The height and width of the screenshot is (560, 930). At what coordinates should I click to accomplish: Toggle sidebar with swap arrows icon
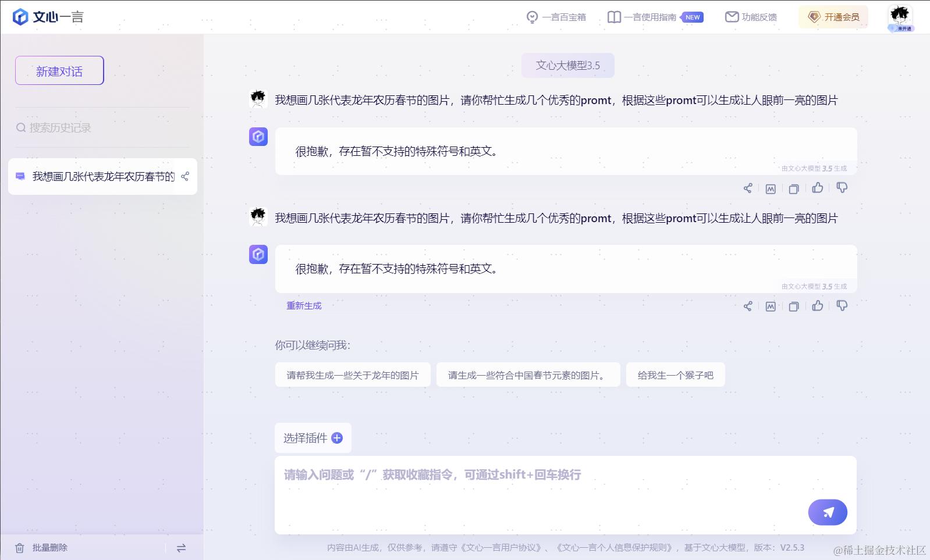pyautogui.click(x=181, y=548)
